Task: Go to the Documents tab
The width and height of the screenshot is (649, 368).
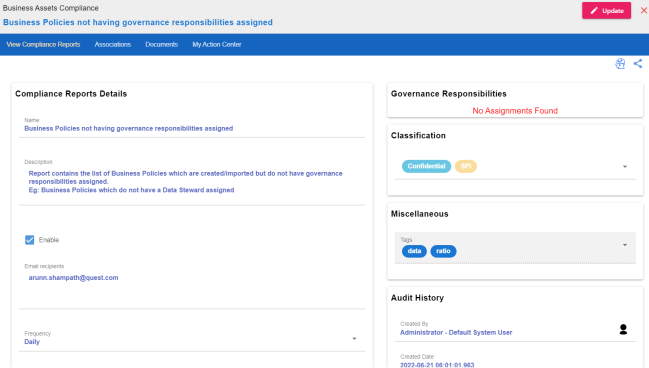Action: coord(161,44)
